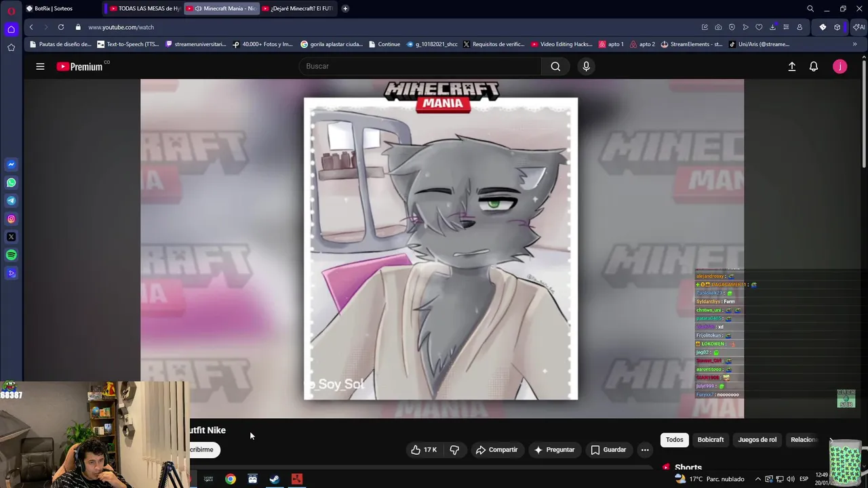The width and height of the screenshot is (868, 488).
Task: Open X Twitter in Opera sidebar
Action: (11, 237)
